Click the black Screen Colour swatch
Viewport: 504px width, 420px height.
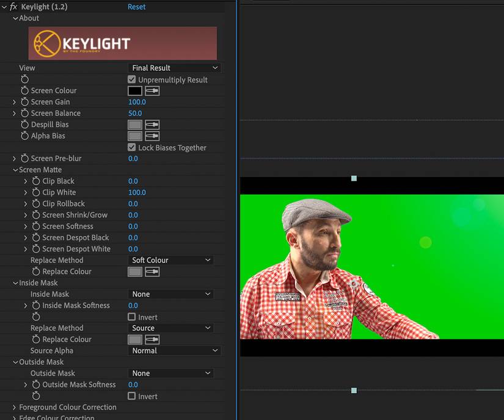(135, 90)
